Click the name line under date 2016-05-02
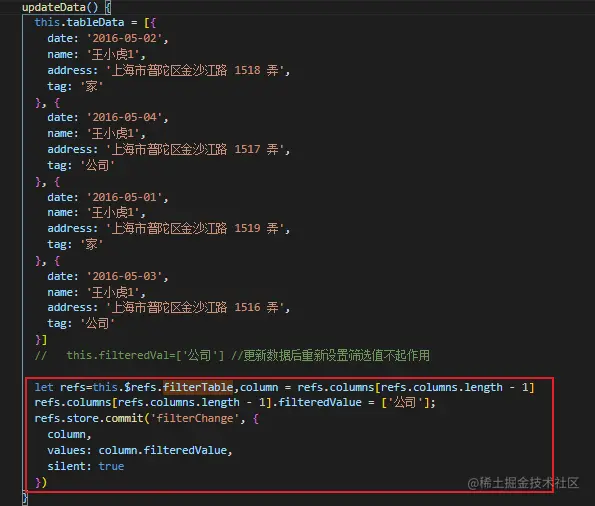 coord(96,54)
